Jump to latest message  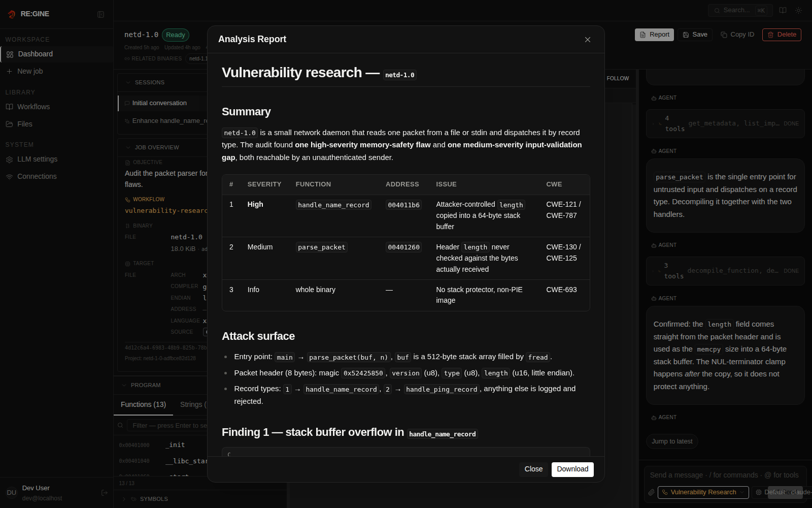672,441
